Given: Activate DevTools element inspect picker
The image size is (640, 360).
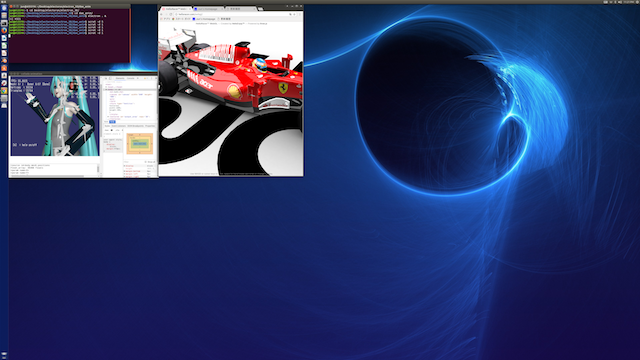Looking at the screenshot, I should [106, 78].
